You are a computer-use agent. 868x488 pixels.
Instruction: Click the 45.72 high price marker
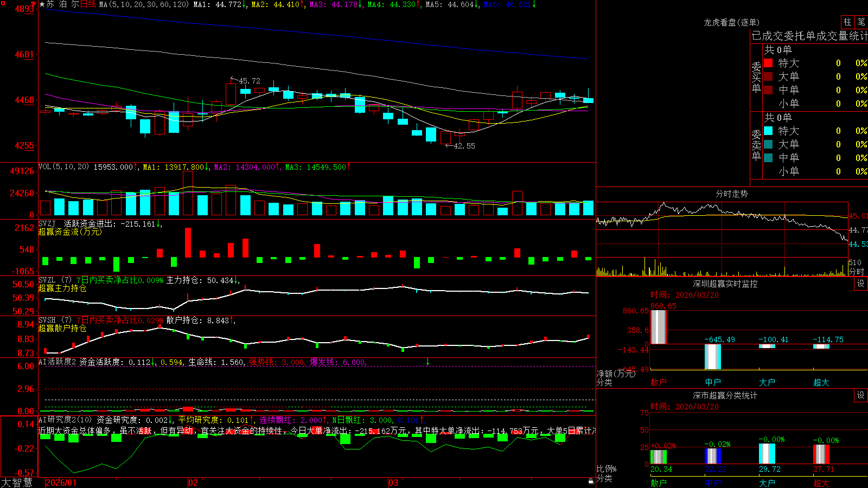pyautogui.click(x=249, y=81)
